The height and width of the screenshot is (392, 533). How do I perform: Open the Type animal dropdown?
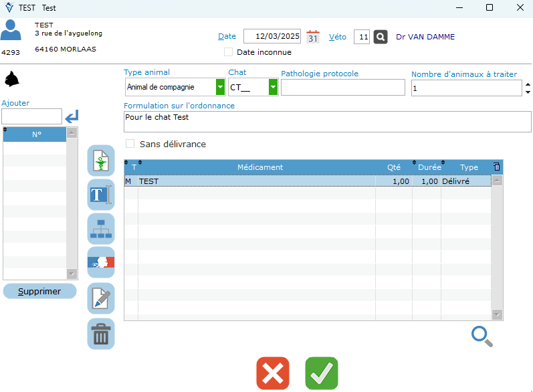point(220,87)
